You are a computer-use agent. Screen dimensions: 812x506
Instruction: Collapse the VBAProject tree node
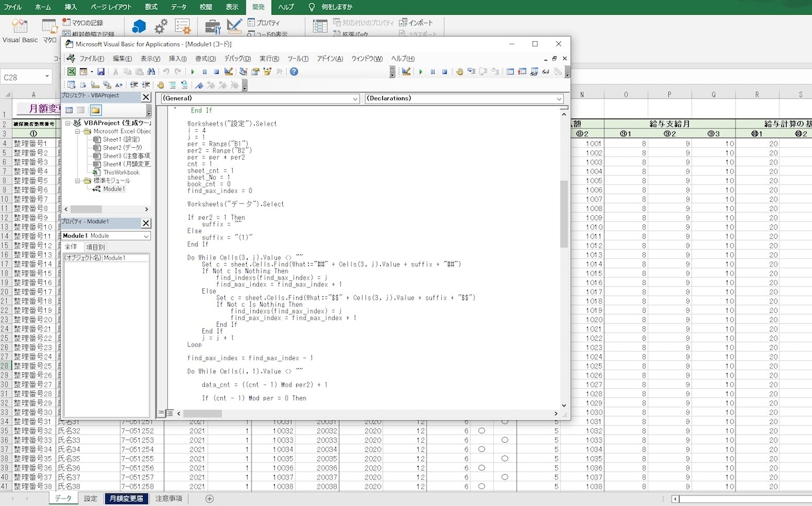(x=68, y=123)
